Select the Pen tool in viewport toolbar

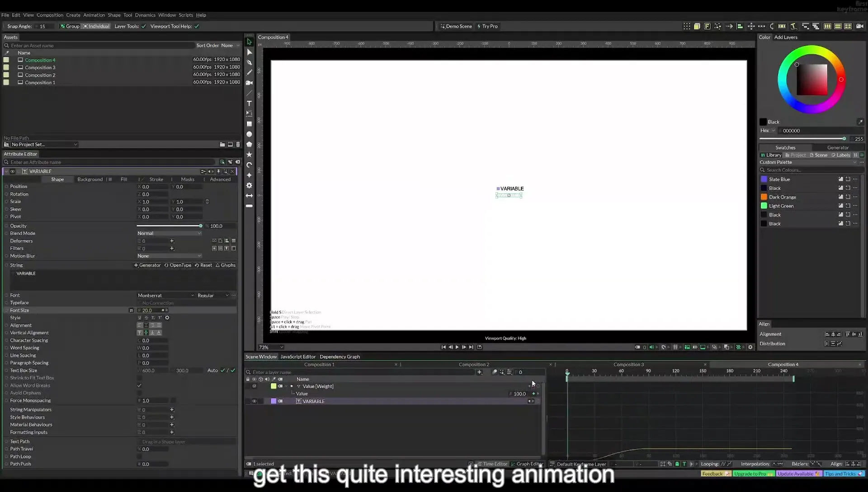[x=249, y=62]
